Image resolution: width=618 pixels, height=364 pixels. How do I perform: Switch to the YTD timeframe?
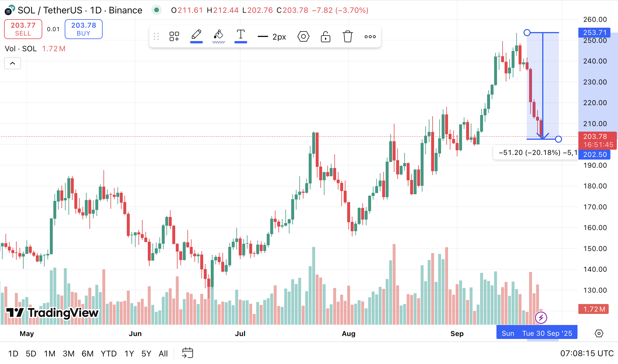(109, 353)
